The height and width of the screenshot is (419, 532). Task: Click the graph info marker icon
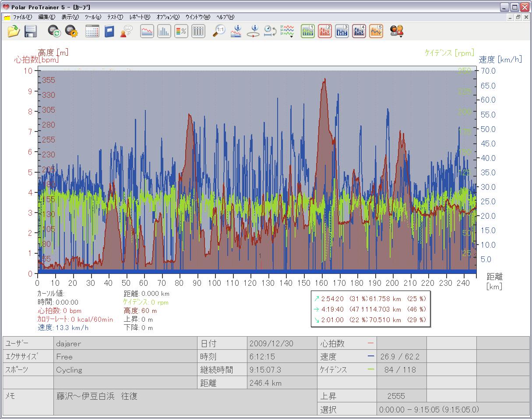click(236, 31)
